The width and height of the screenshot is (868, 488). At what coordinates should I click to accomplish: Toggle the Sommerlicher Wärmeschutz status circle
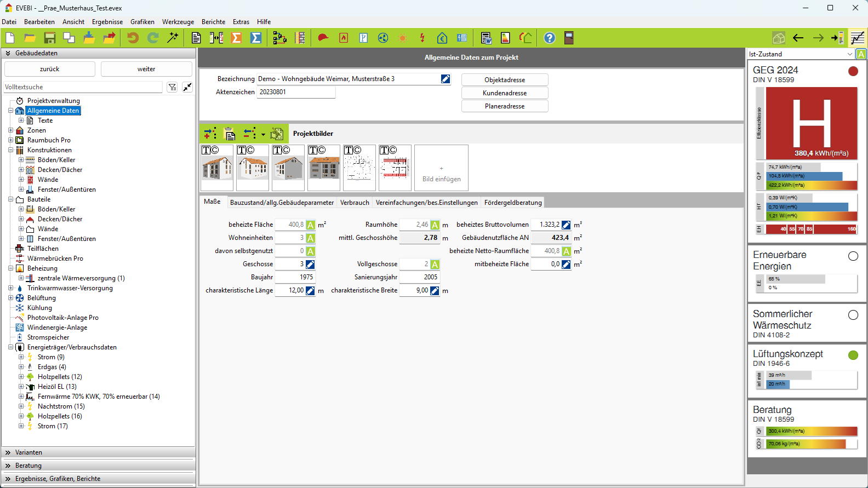(x=853, y=315)
